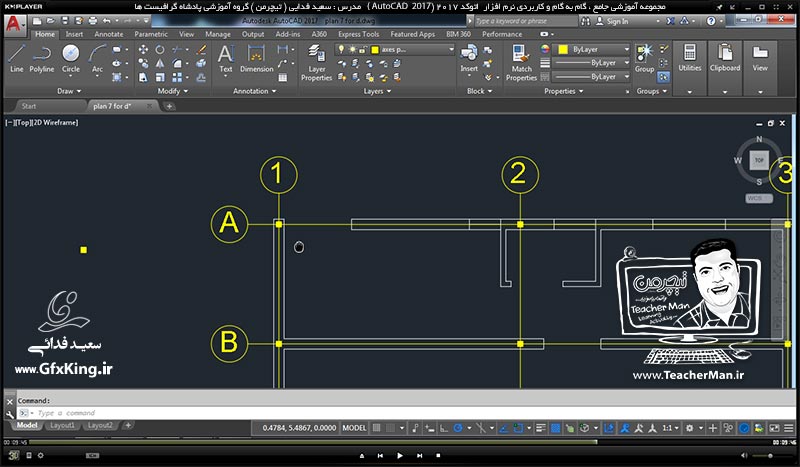Click the Mirror tool icon
The height and width of the screenshot is (467, 800).
[160, 63]
